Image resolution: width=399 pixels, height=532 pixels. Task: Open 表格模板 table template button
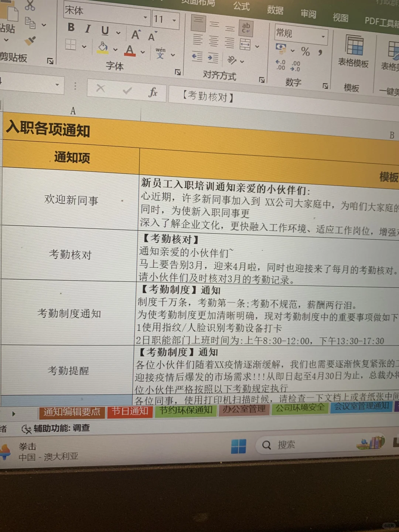(354, 51)
